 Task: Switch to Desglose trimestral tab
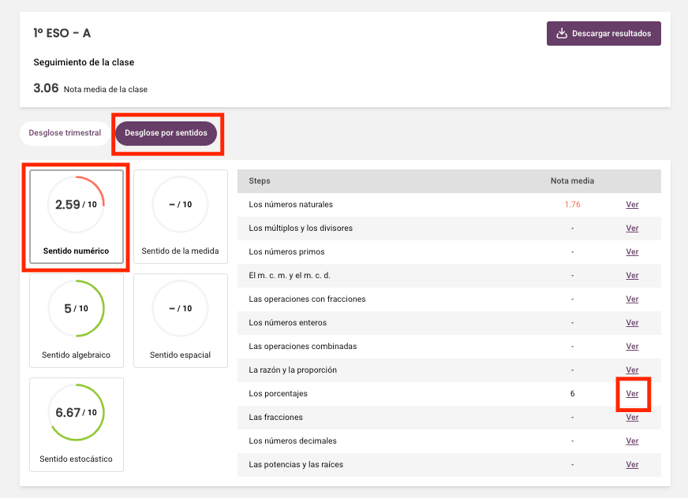click(x=65, y=133)
